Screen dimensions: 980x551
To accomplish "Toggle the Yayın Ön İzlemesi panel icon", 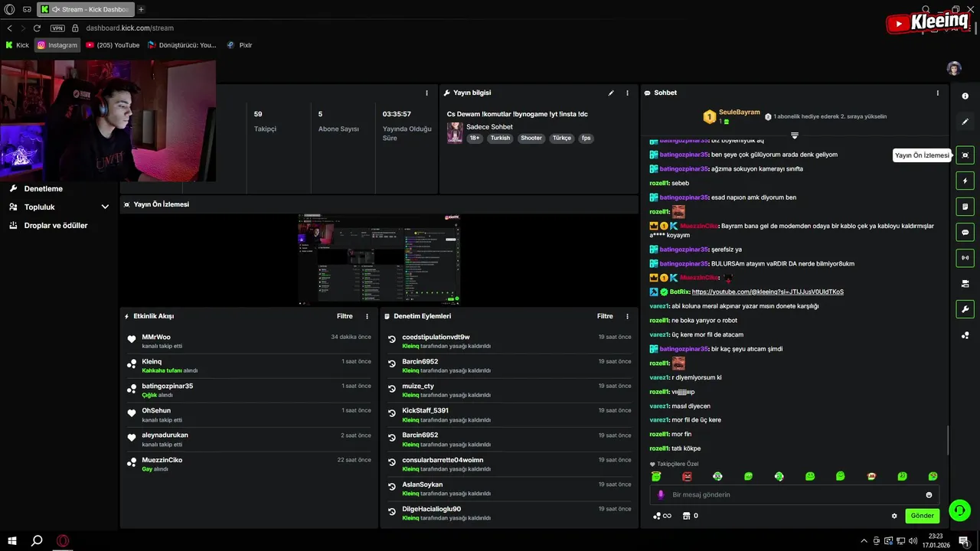I will click(965, 155).
